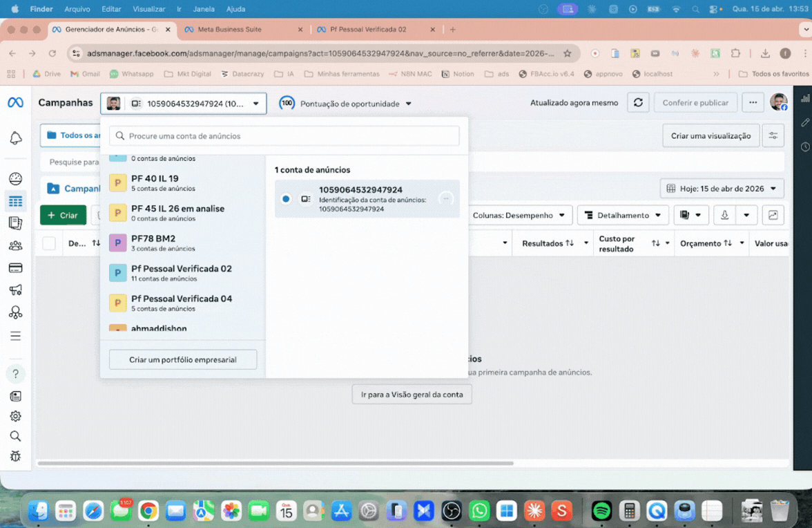Open WhatsApp from the Dock

[x=479, y=511]
